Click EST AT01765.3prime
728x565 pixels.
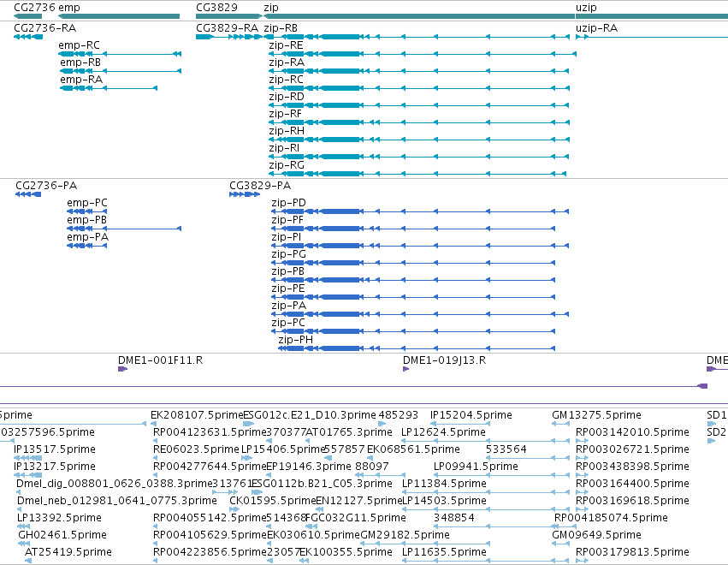349,432
